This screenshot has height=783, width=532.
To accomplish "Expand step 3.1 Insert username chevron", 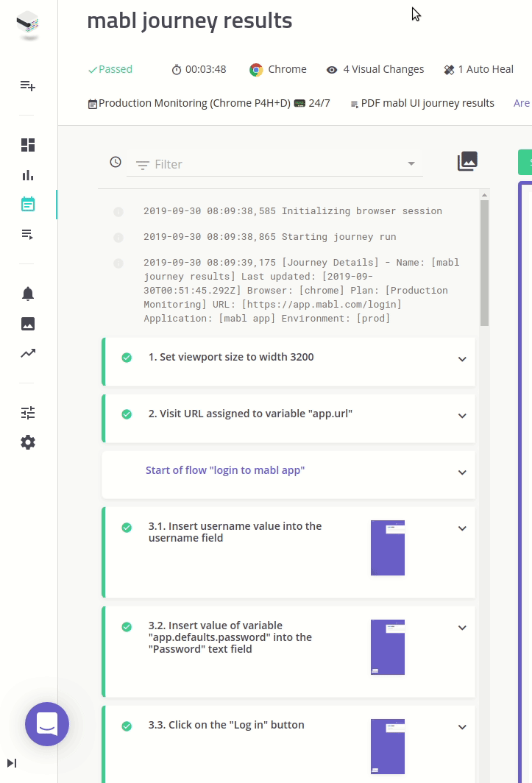I will 462,528.
